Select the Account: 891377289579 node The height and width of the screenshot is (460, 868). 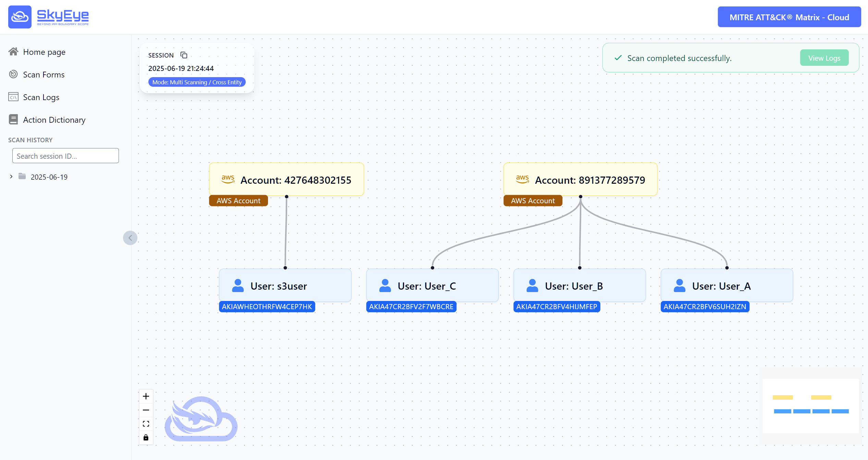pos(580,180)
